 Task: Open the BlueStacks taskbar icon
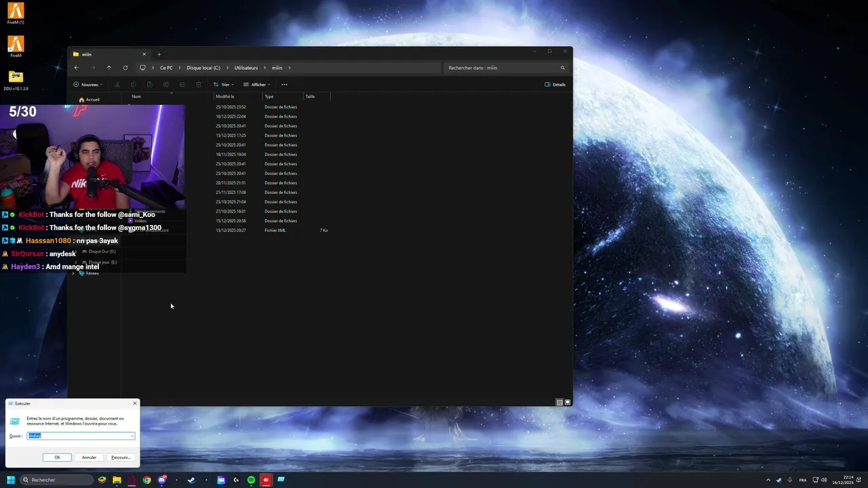pos(102,480)
